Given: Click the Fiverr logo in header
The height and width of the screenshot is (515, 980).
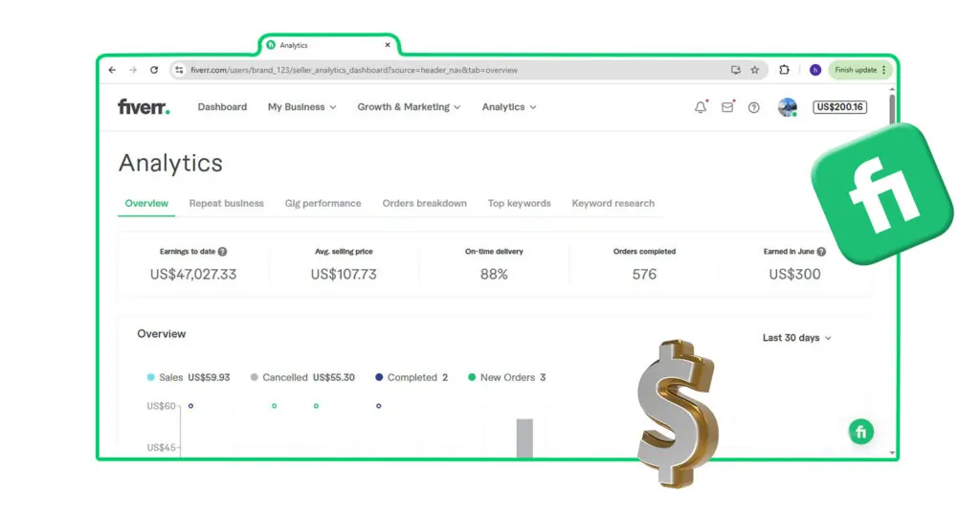Looking at the screenshot, I should pos(144,107).
